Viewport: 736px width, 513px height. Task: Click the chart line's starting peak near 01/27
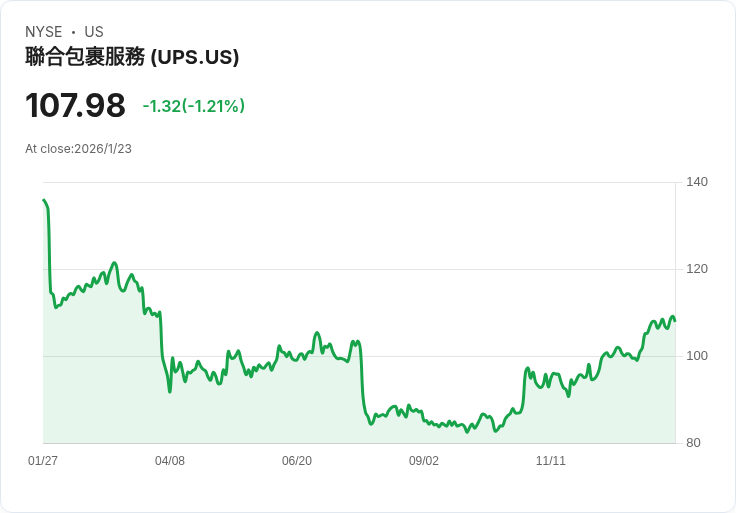tap(44, 201)
